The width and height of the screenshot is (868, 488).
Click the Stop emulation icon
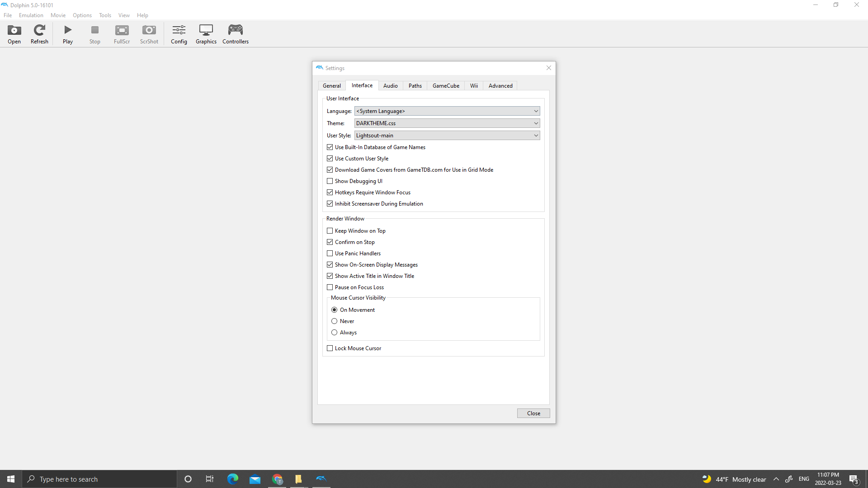point(94,34)
